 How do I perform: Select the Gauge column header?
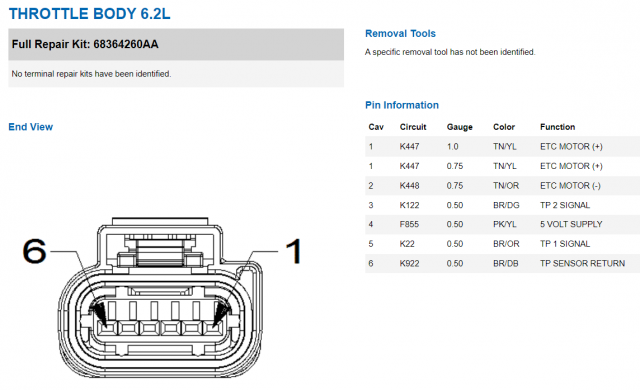coord(459,127)
